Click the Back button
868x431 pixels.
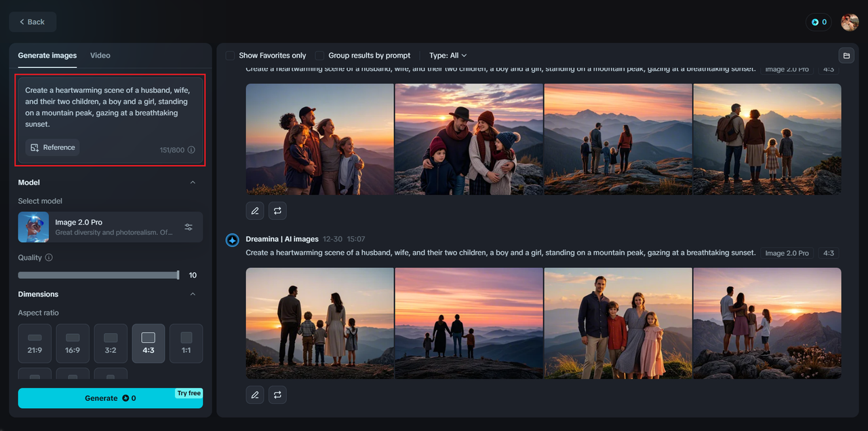[33, 22]
